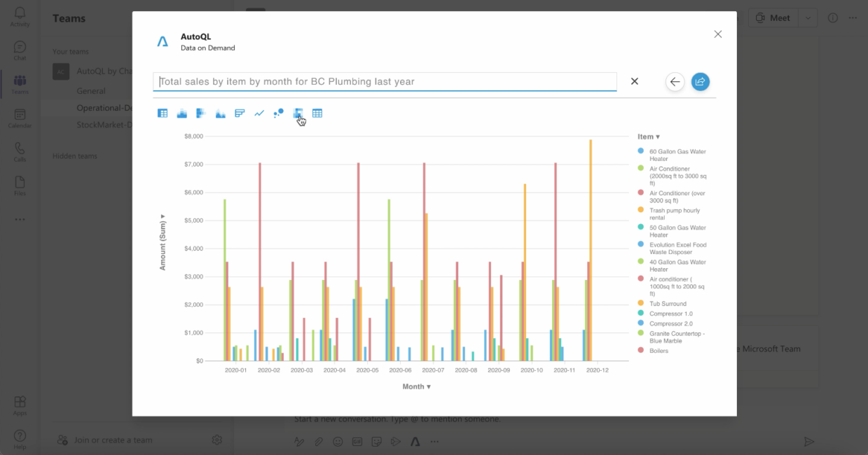Click the back arrow button in AutoQL
868x455 pixels.
pos(675,82)
